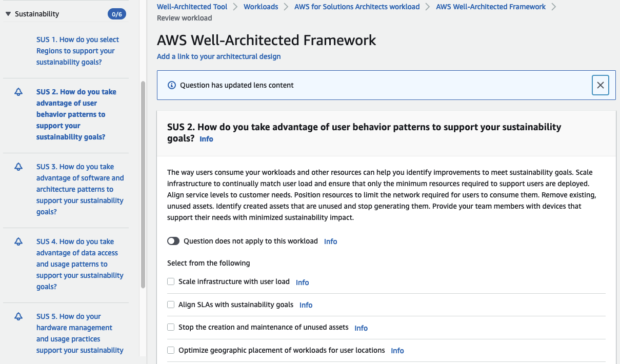Select SUS 2 user behavior patterns question
The image size is (620, 364).
(x=76, y=114)
